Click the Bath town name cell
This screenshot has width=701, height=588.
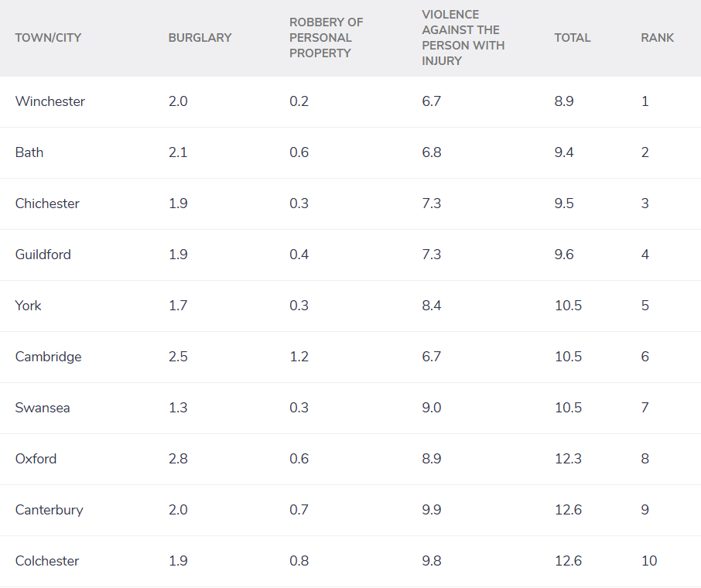click(x=29, y=152)
